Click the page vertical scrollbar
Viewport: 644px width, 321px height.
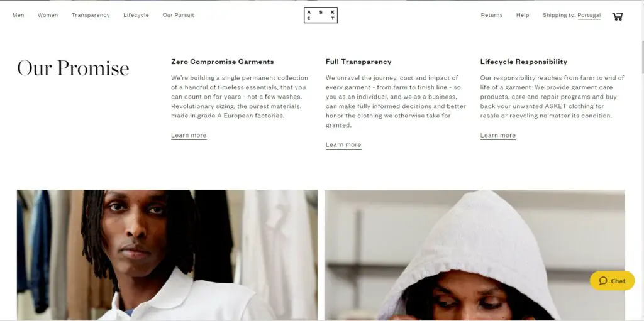coord(641,160)
